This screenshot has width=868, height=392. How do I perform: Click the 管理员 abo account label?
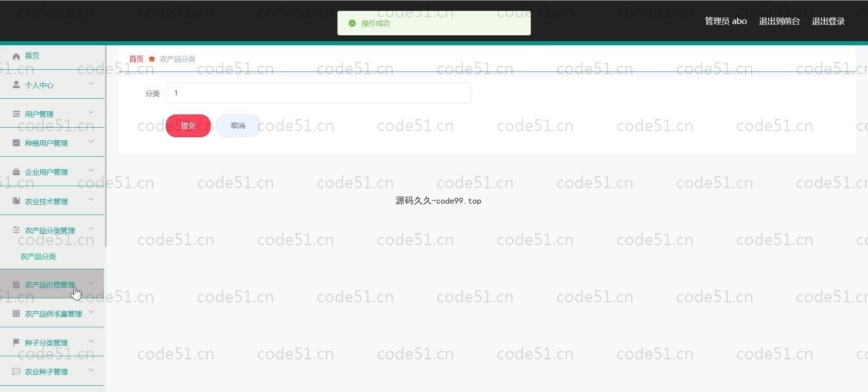[726, 21]
